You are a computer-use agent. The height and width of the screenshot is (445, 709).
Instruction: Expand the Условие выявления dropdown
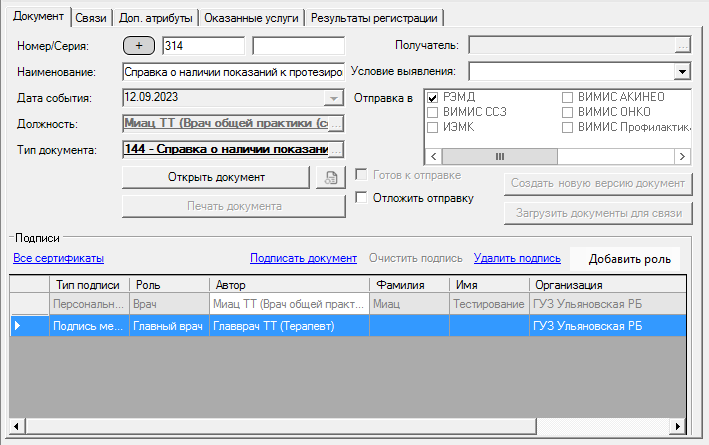pyautogui.click(x=682, y=72)
